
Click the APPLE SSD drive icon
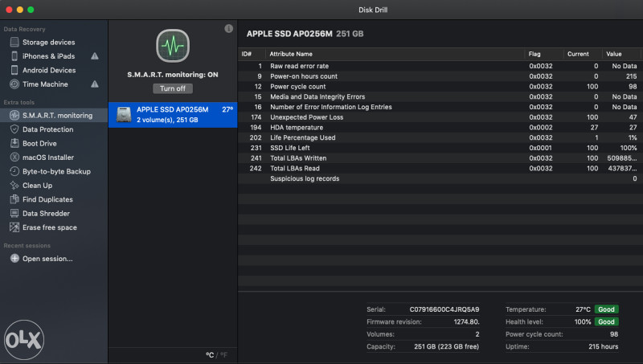(124, 115)
